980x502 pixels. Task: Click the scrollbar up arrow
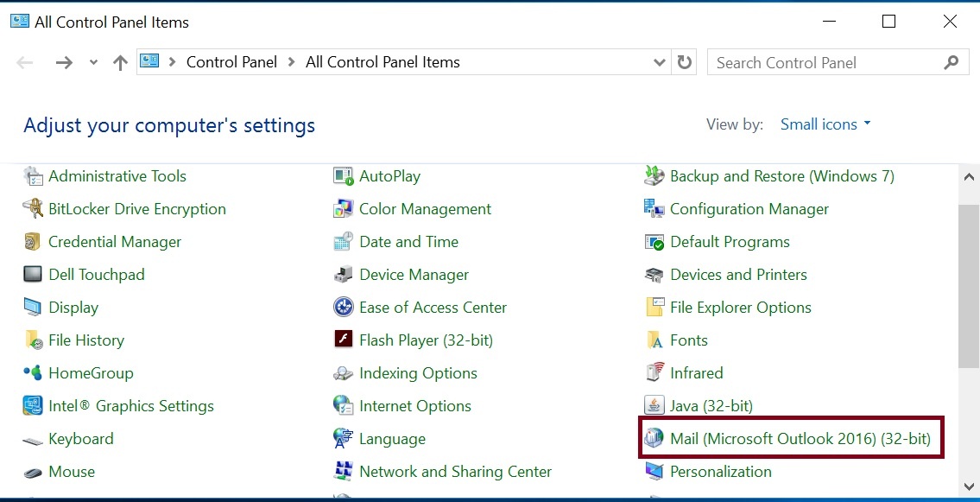coord(968,176)
